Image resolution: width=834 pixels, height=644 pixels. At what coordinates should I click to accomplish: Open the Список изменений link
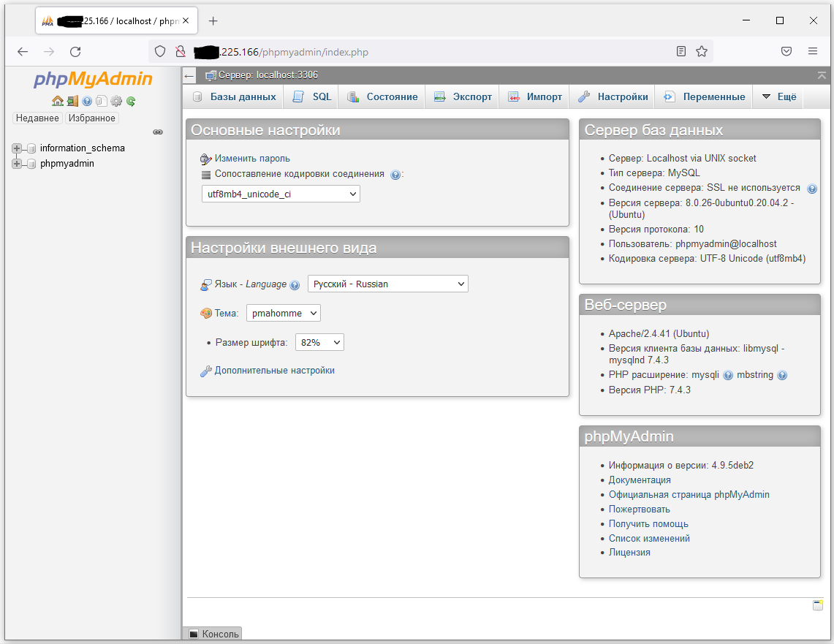[x=649, y=539]
